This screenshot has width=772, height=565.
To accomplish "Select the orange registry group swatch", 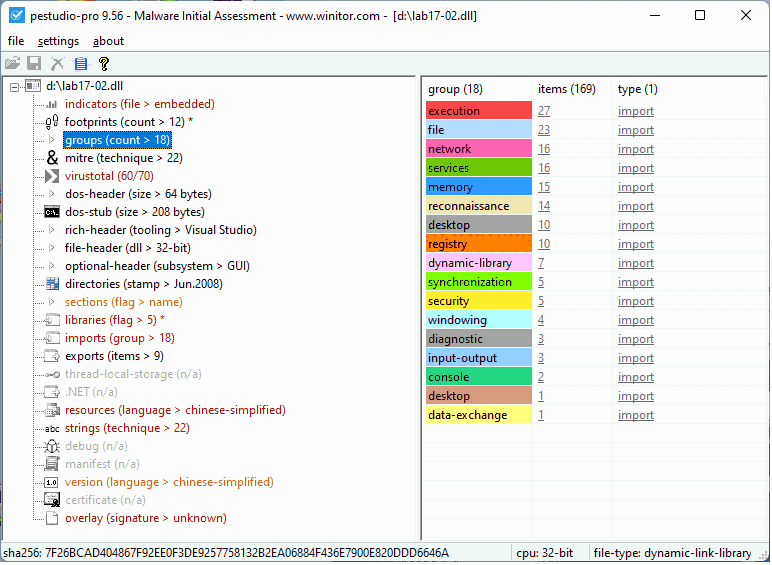I will (478, 244).
